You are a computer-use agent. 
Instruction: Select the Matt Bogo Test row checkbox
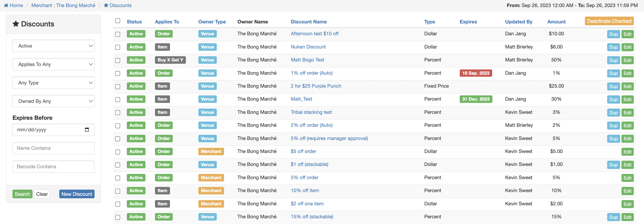pyautogui.click(x=117, y=60)
